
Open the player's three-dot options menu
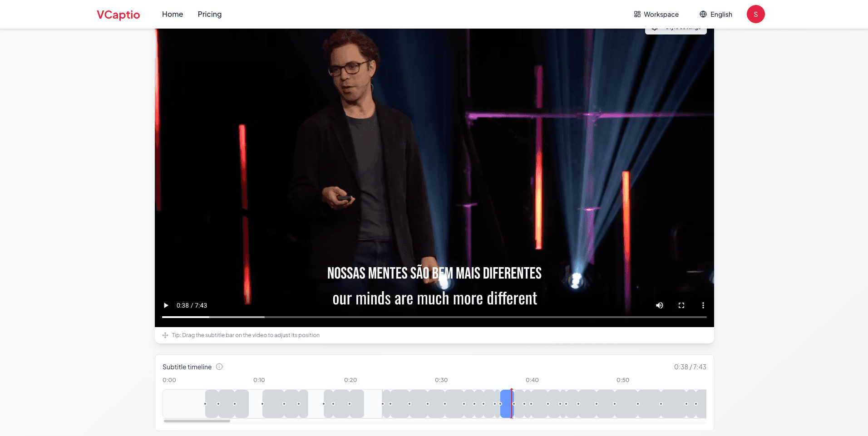pos(703,305)
